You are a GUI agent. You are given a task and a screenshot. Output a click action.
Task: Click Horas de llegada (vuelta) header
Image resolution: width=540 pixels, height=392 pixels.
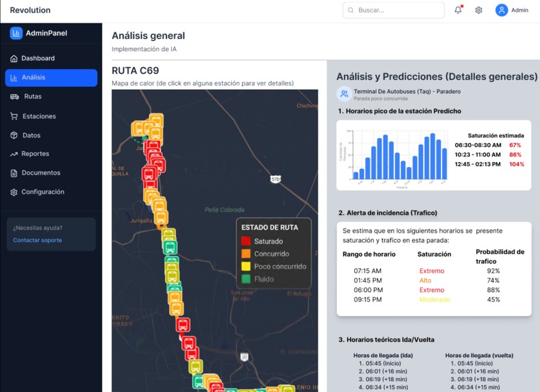[479, 356]
